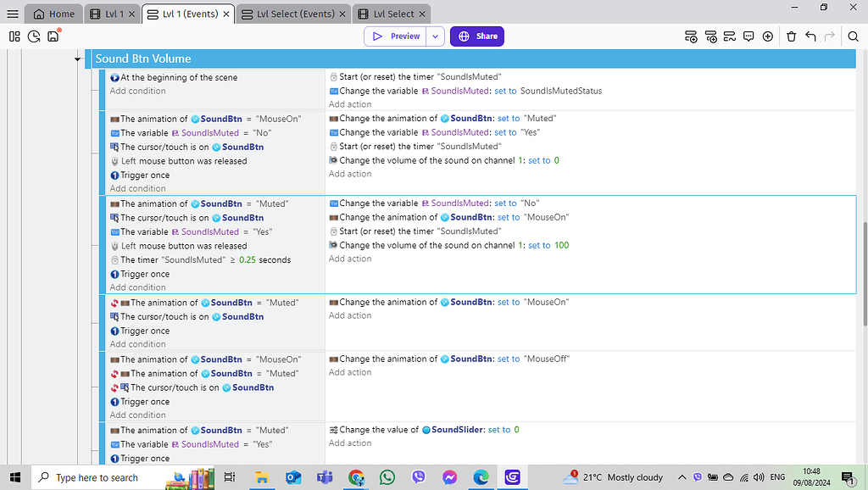868x490 pixels.
Task: Close the Lvl Select (Events) tab
Action: click(342, 14)
